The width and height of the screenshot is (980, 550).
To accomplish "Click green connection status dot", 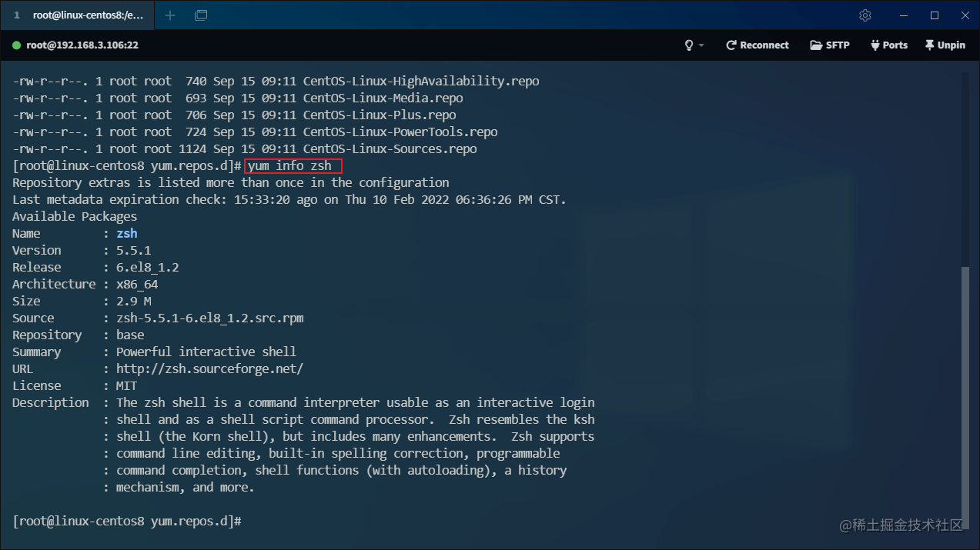I will pyautogui.click(x=16, y=45).
